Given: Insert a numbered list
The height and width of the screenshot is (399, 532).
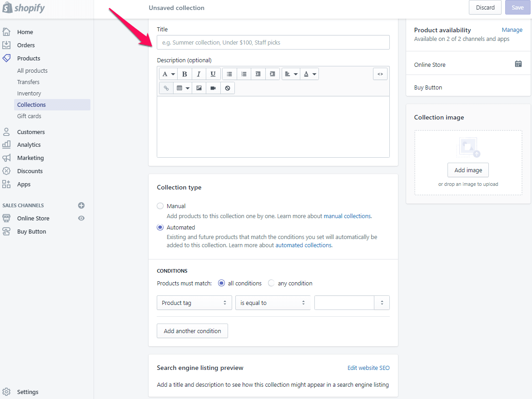Looking at the screenshot, I should coord(244,74).
